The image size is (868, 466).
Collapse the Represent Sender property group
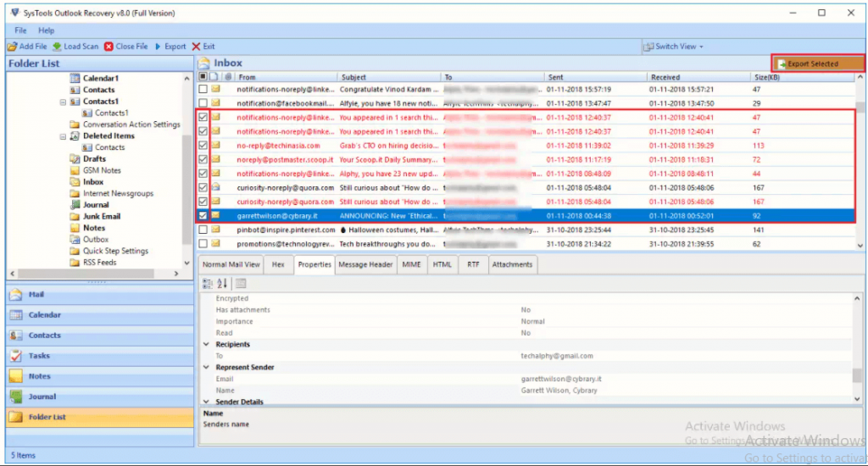pos(207,368)
